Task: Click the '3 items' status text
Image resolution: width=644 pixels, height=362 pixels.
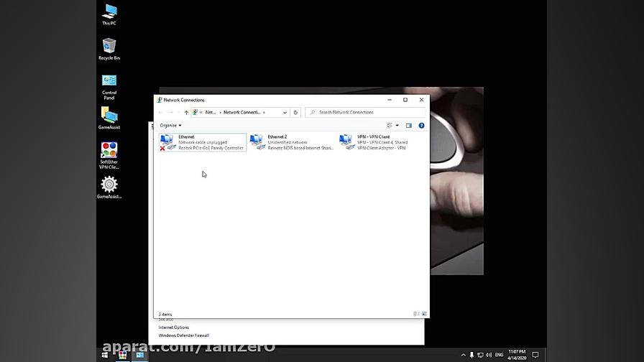Action: pos(165,315)
